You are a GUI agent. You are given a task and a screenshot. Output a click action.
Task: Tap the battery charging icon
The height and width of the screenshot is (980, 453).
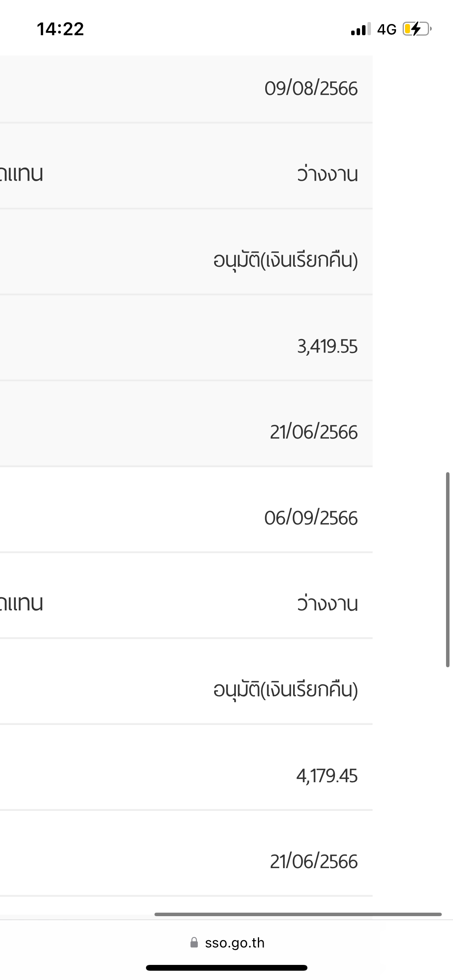(417, 29)
